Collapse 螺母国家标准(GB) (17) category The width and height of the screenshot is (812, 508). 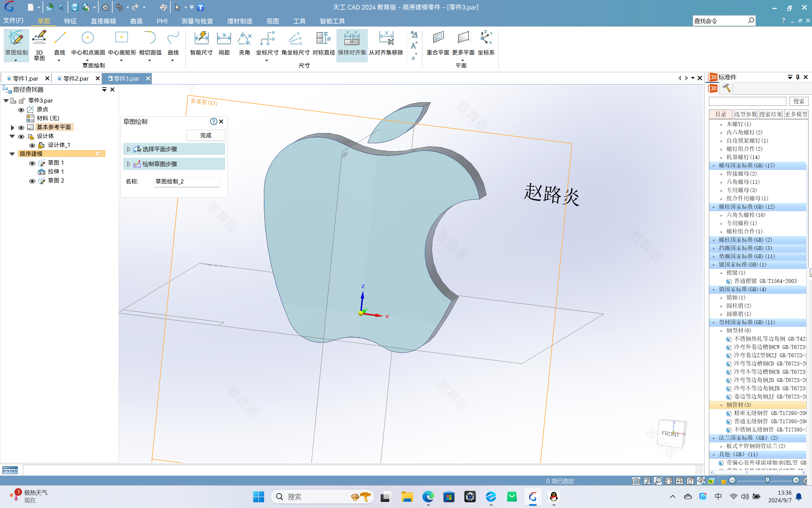tap(714, 166)
